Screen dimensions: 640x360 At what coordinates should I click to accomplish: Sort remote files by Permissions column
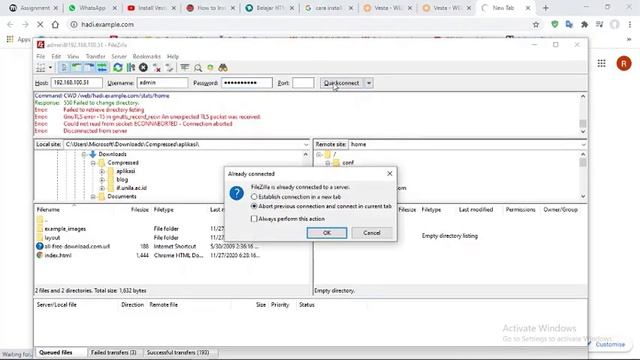pyautogui.click(x=520, y=209)
